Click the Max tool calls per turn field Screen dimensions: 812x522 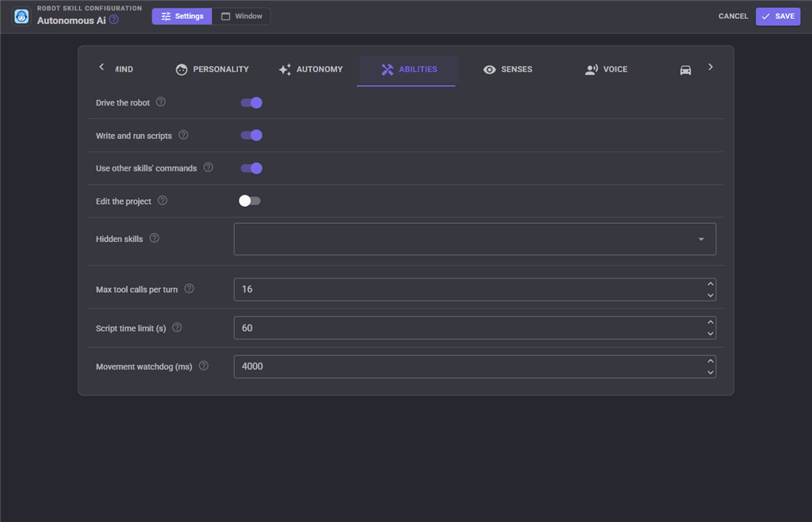pos(475,290)
